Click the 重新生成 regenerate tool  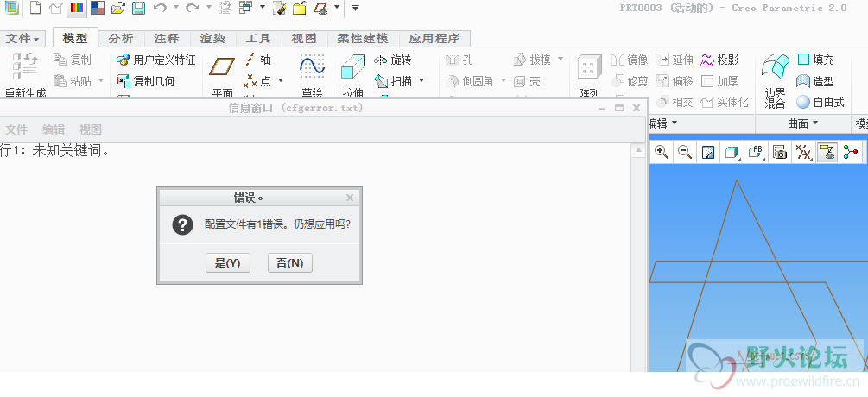(x=25, y=74)
